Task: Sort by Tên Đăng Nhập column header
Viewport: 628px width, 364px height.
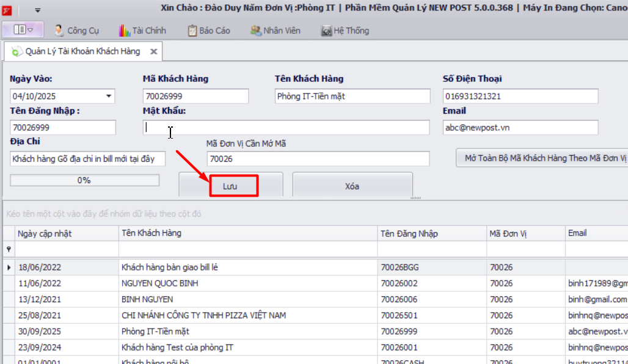Action: pos(431,233)
